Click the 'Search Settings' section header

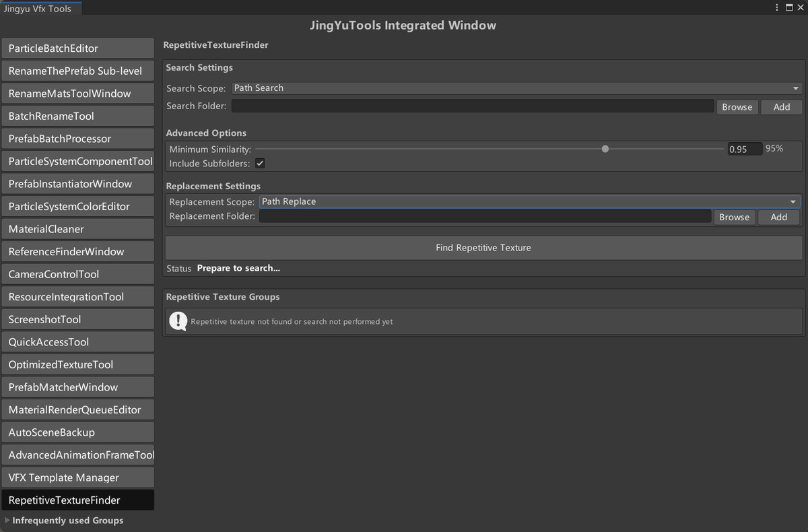(x=199, y=67)
